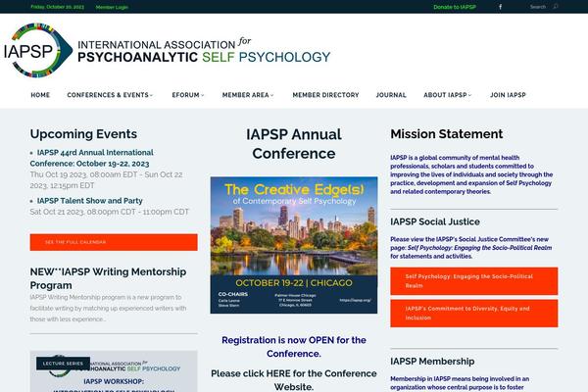Open the IAPSP Talent Show and Party event

89,201
